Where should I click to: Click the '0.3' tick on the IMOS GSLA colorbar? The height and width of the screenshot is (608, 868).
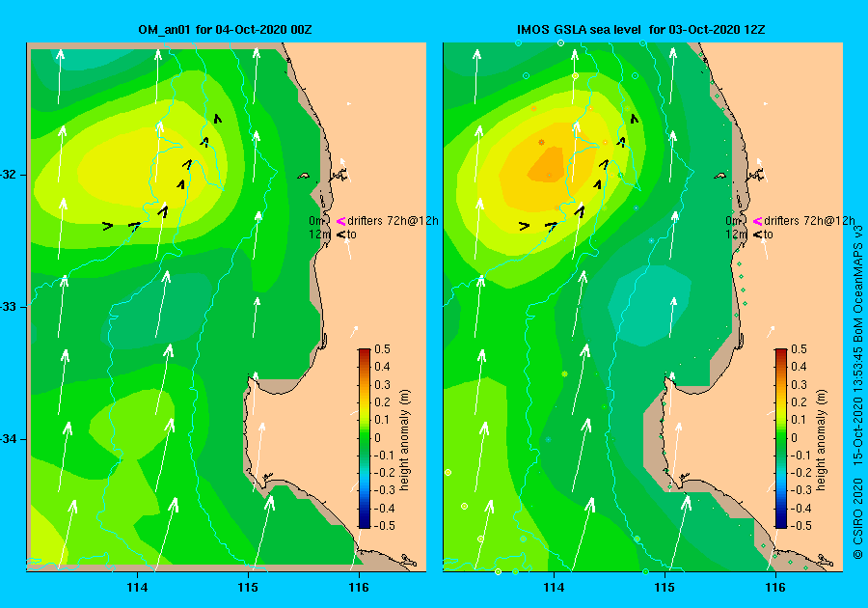point(800,385)
